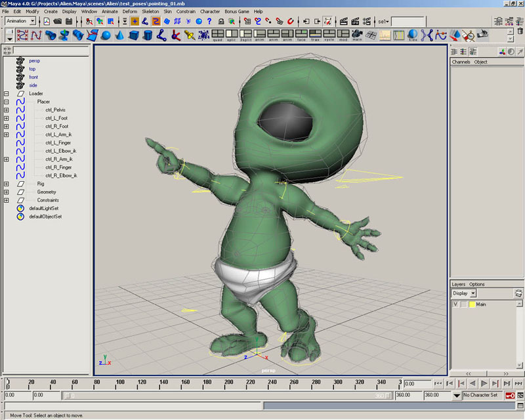Screen dimensions: 525x420
Task: Expand the Geometry group in outliner
Action: [x=6, y=192]
